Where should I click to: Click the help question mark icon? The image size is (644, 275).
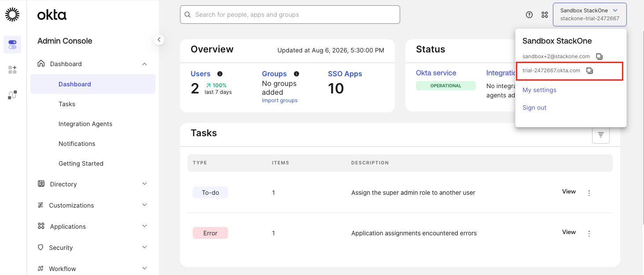coord(530,15)
